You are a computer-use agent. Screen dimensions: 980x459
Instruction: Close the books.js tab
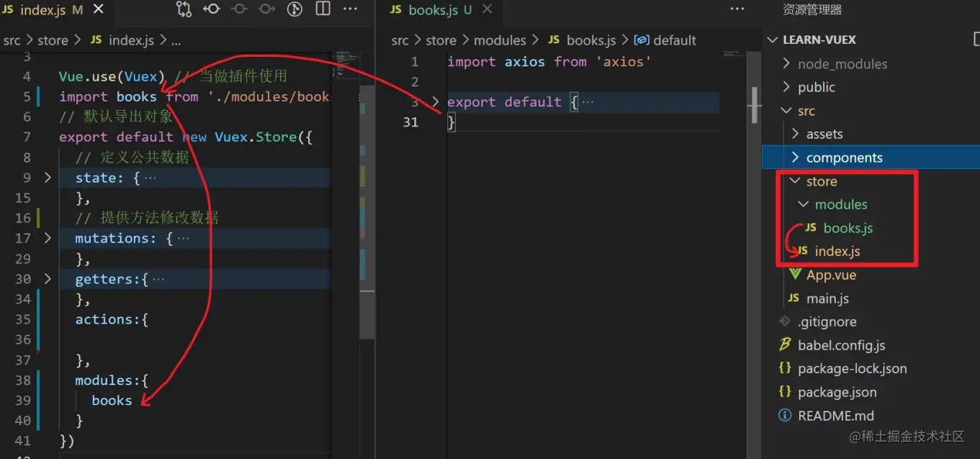click(x=487, y=10)
